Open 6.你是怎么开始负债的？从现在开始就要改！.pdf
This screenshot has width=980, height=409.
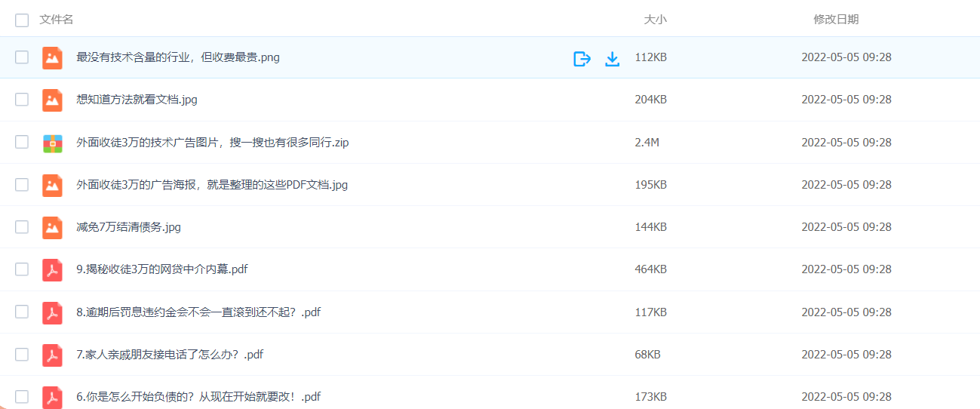point(198,397)
